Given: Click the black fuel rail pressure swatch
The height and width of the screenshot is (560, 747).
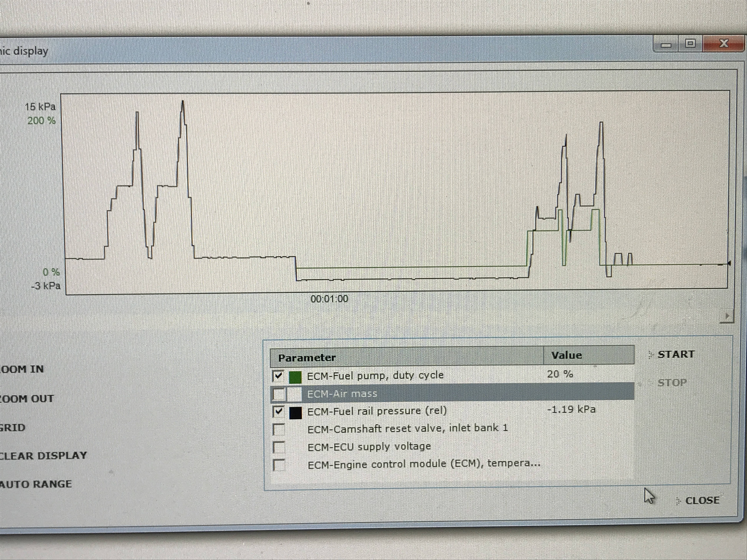Looking at the screenshot, I should [x=296, y=412].
